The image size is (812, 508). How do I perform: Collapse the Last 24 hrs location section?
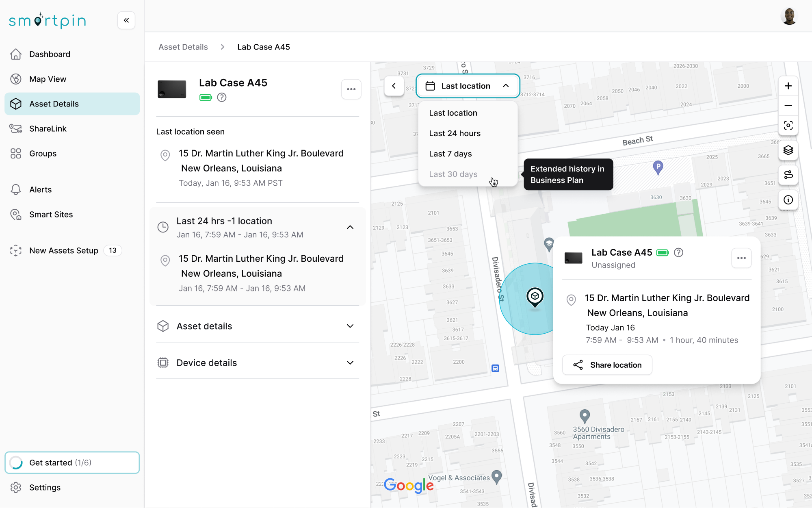click(x=350, y=228)
